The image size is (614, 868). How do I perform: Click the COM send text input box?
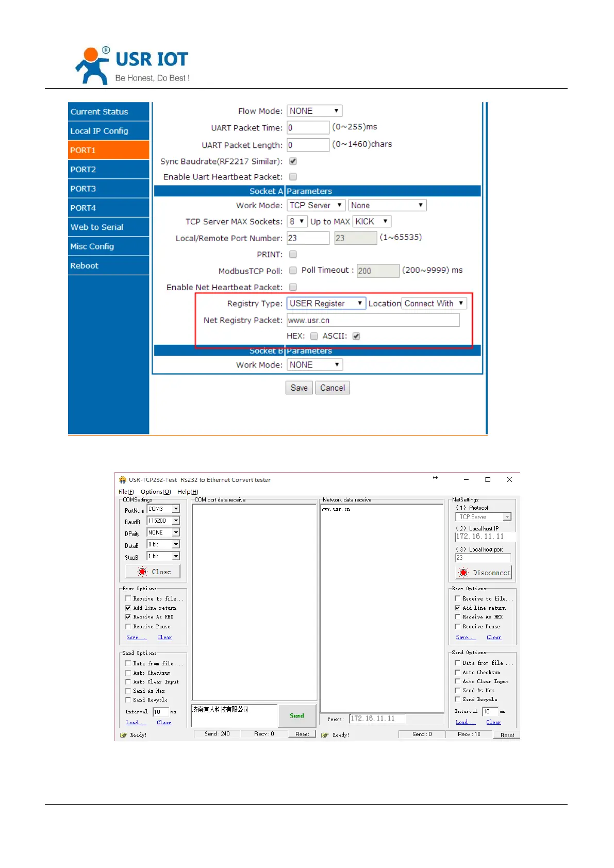pyautogui.click(x=234, y=715)
